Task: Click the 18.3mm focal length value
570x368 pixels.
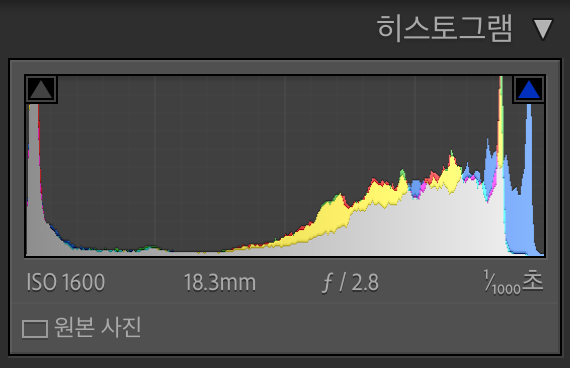Action: pos(220,283)
